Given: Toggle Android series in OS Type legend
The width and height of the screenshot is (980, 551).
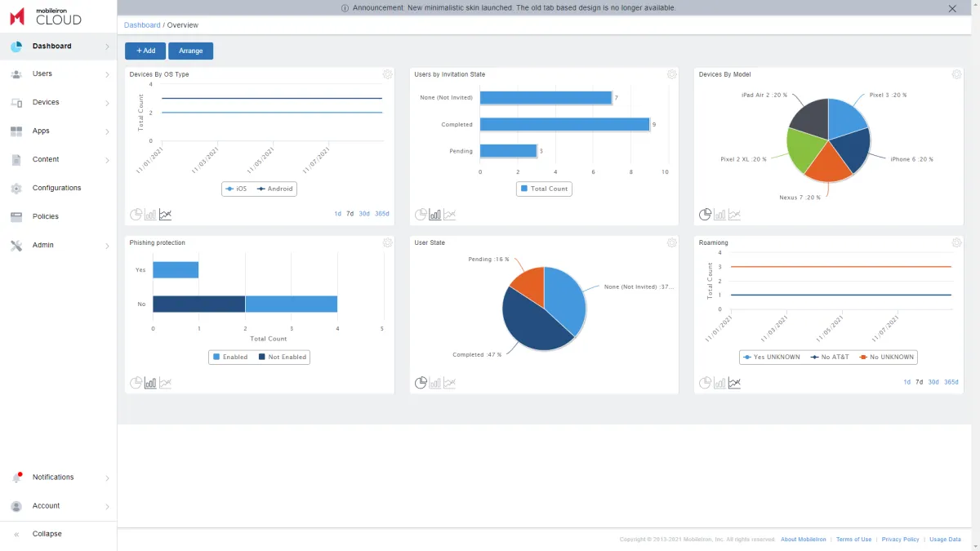Looking at the screenshot, I should tap(275, 189).
